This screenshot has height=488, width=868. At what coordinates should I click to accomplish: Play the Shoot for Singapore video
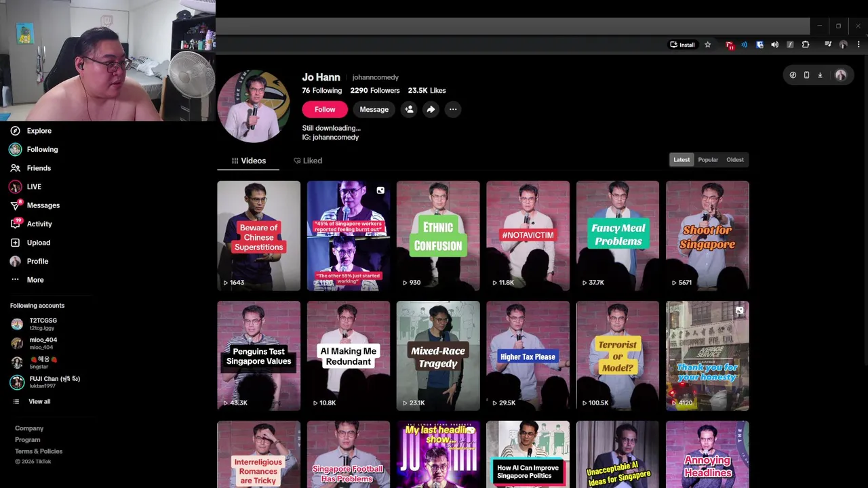(x=707, y=236)
